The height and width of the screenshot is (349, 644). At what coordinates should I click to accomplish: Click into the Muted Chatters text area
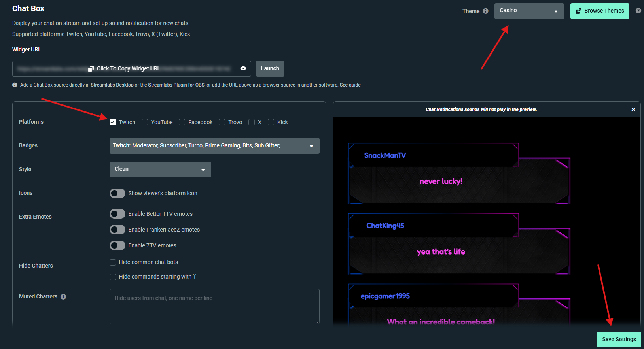214,307
